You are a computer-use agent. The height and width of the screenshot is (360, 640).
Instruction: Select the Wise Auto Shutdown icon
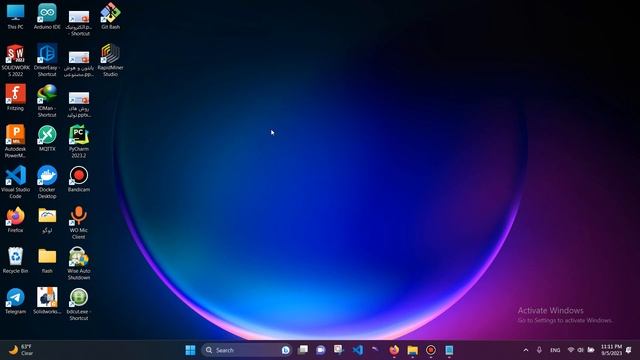click(x=79, y=264)
